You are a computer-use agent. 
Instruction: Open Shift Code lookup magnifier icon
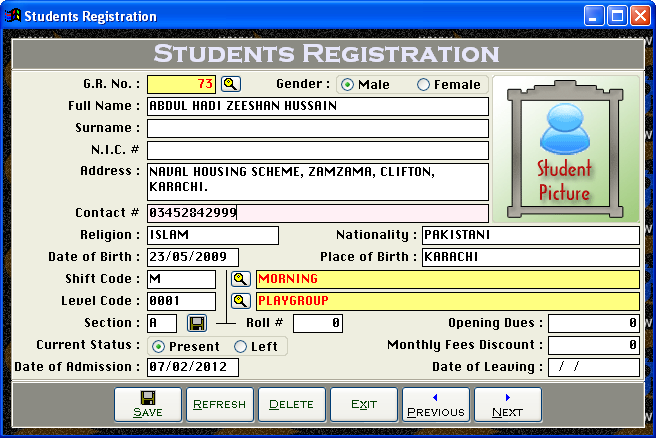pyautogui.click(x=241, y=279)
